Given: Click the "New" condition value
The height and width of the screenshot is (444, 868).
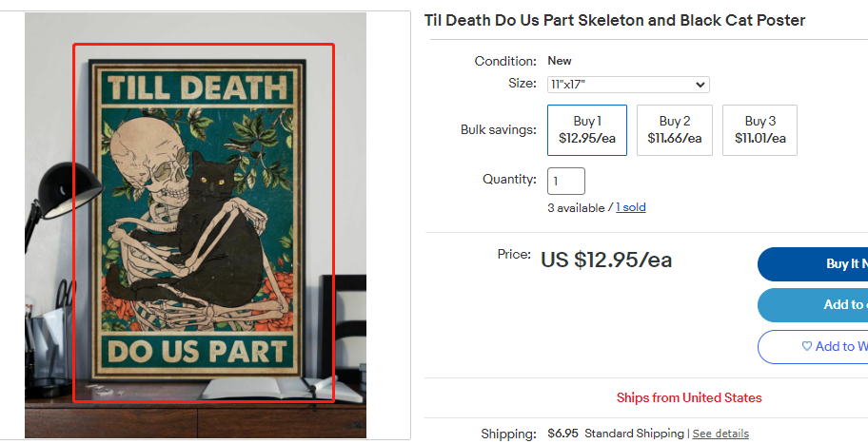Looking at the screenshot, I should pos(560,61).
